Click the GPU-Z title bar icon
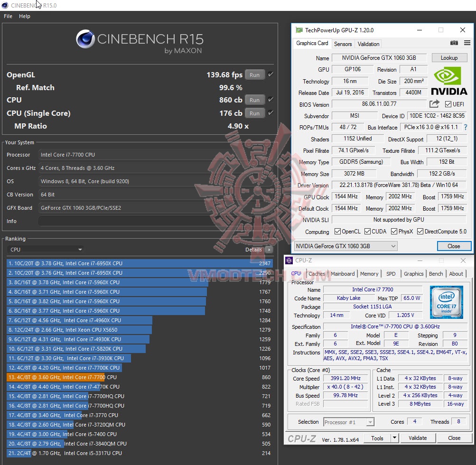Viewport: 476px width, 465px height. coord(299,30)
